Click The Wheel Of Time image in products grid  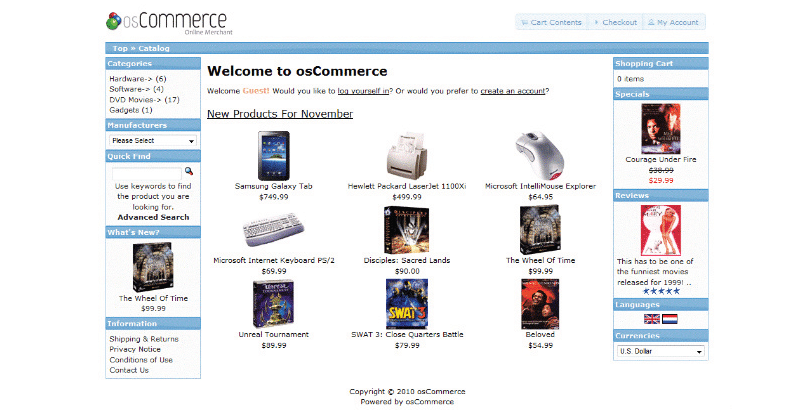540,230
